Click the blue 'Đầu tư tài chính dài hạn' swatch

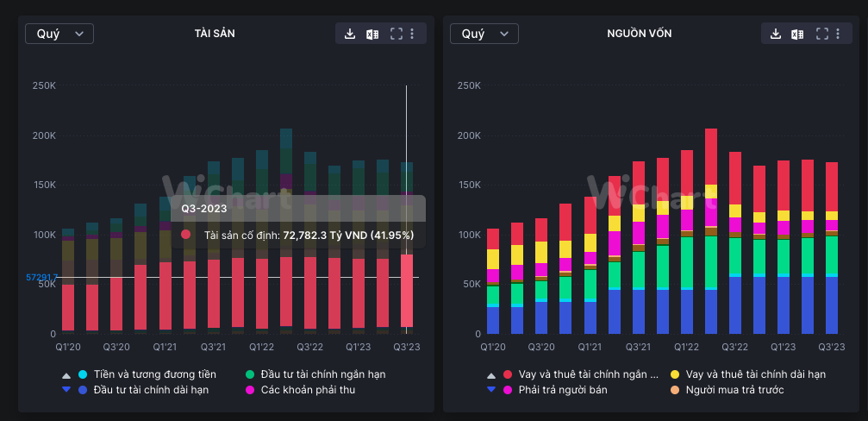[x=83, y=390]
